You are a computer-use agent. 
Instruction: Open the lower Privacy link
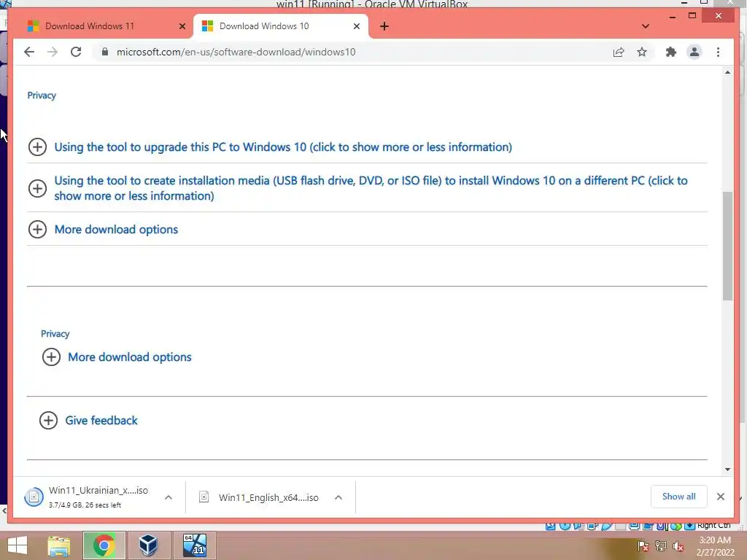coord(55,334)
